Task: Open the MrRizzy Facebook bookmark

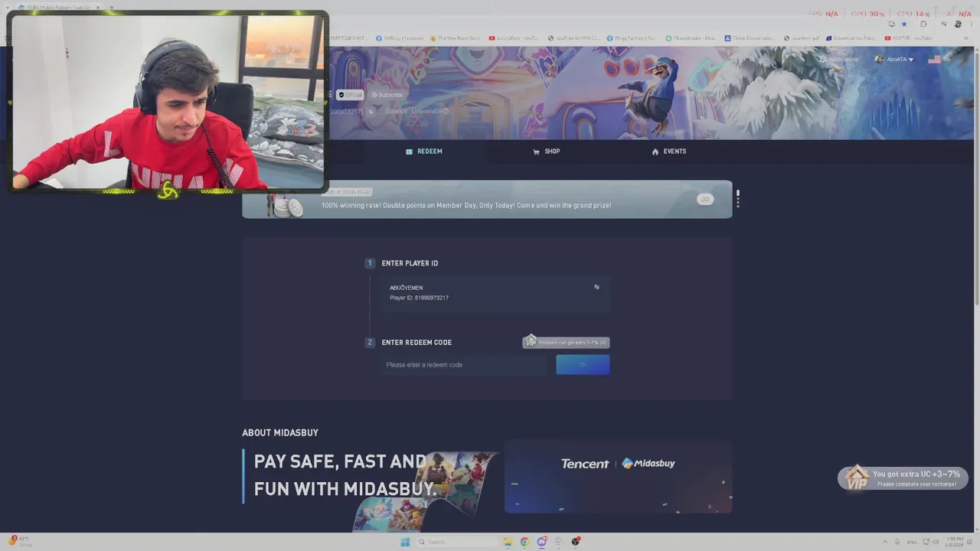Action: pos(400,37)
